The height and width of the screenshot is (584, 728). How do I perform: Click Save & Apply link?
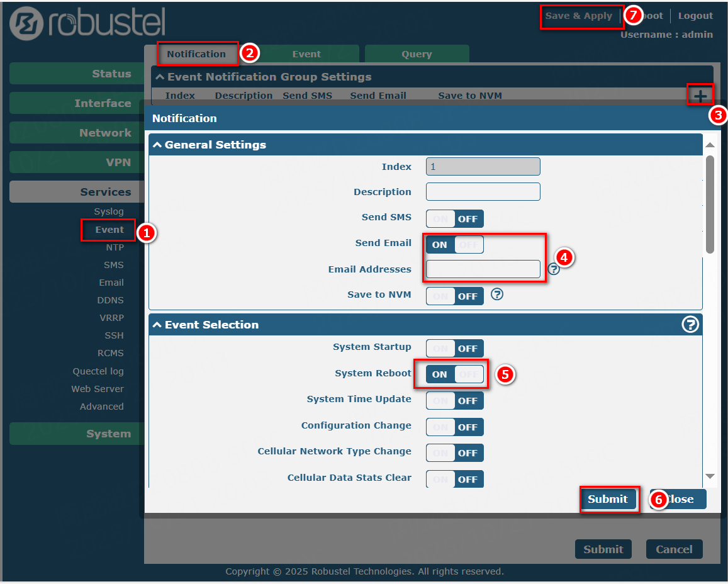coord(578,16)
